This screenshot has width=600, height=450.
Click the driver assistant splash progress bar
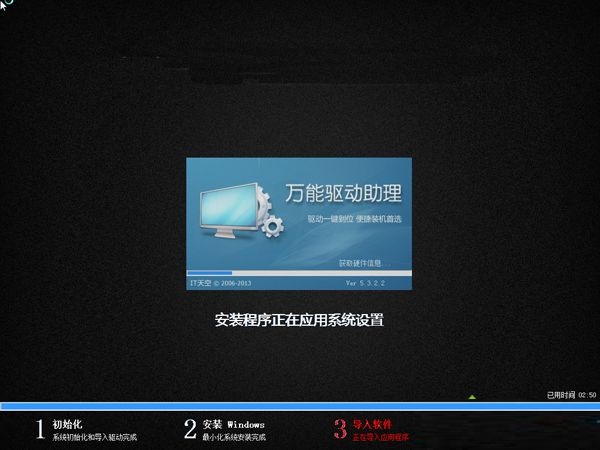point(299,272)
